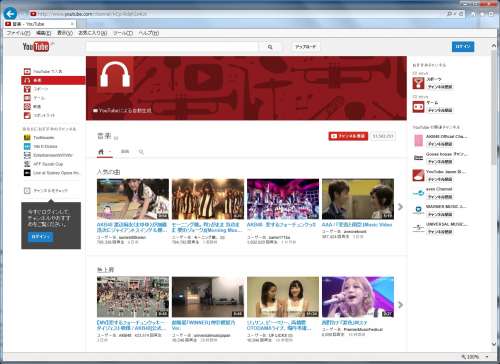Go back with the browser back arrow
Screen dimensions: 500x364
coord(10,14)
